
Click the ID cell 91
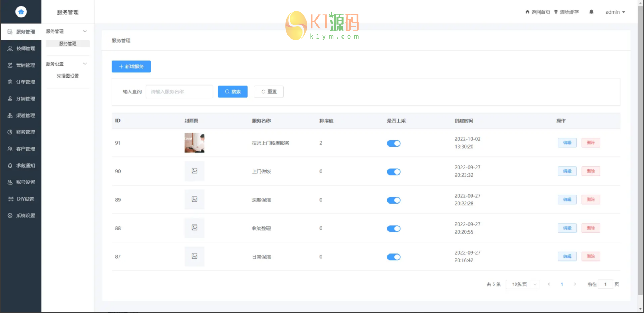point(118,143)
